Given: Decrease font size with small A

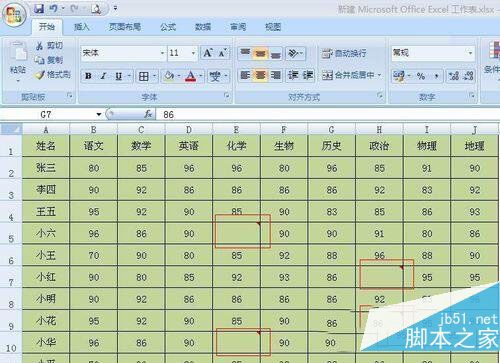Looking at the screenshot, I should tap(222, 53).
